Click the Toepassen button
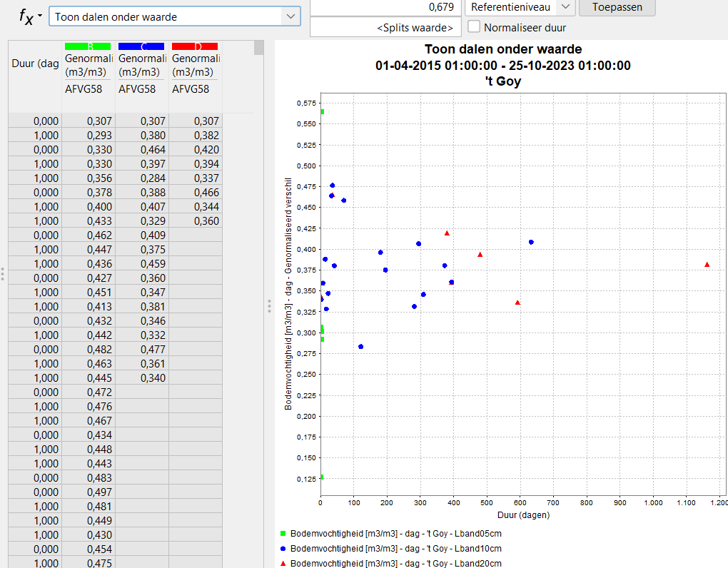The height and width of the screenshot is (568, 728). click(617, 7)
